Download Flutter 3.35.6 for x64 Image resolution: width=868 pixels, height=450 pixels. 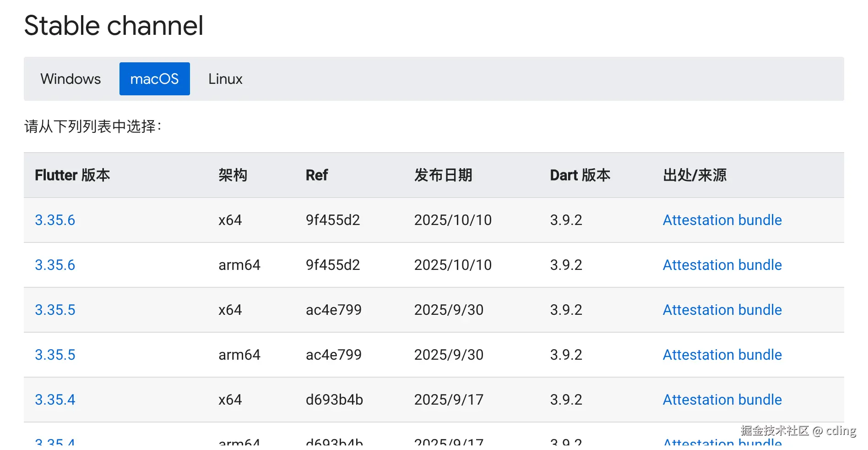[x=55, y=220]
